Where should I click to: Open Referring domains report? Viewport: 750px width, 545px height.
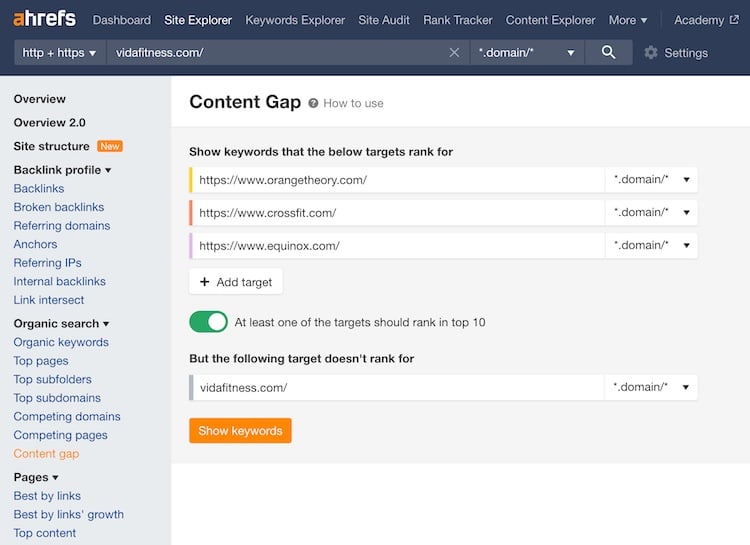pos(62,226)
